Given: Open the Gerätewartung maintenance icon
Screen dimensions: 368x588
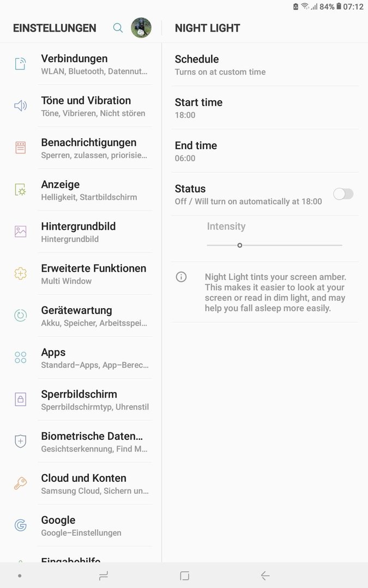Looking at the screenshot, I should tap(20, 315).
